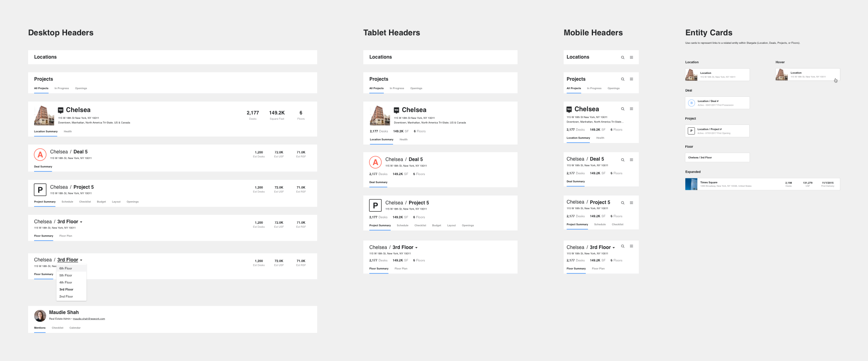868x361 pixels.
Task: Open hamburger menu beside mobile Chelsea location title
Action: [632, 109]
